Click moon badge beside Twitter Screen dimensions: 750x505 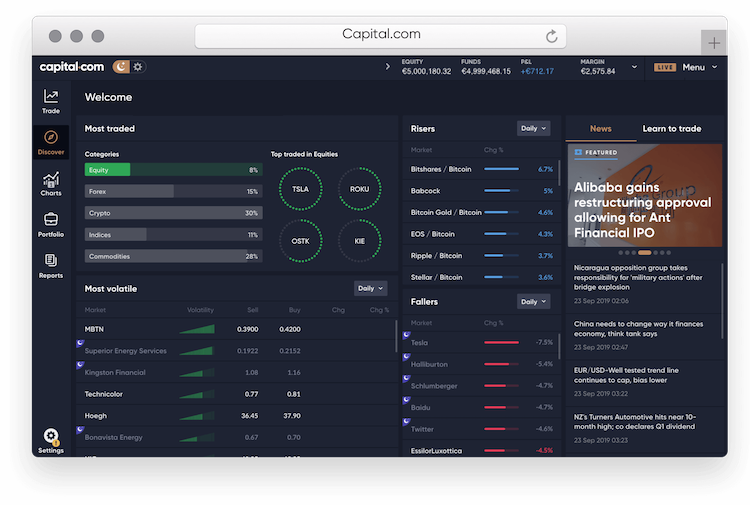(x=407, y=422)
